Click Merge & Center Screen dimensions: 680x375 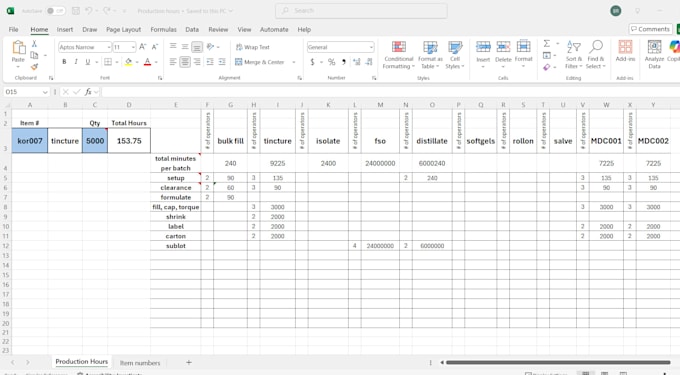260,62
